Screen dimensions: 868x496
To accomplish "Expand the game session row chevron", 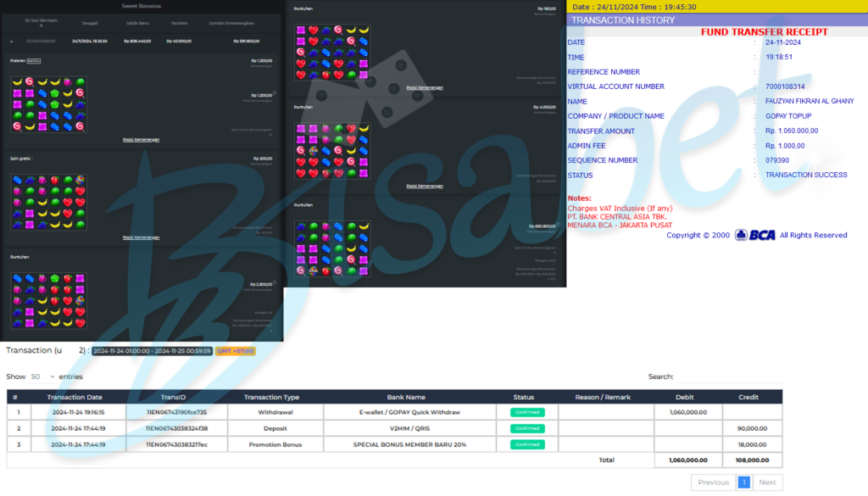I will [11, 42].
